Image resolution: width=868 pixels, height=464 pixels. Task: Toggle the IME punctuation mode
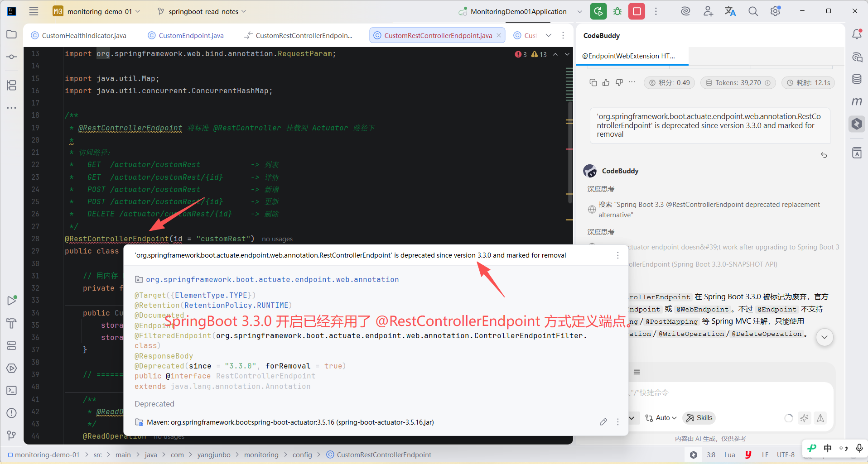pyautogui.click(x=844, y=448)
